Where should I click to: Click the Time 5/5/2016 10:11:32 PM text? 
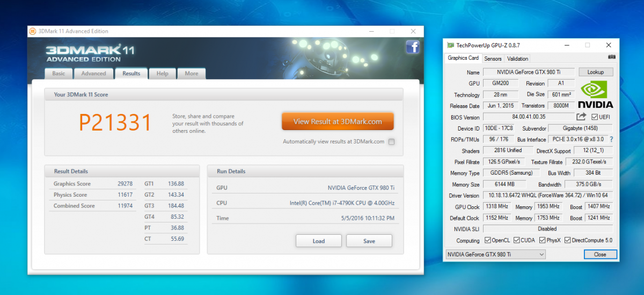pyautogui.click(x=368, y=218)
